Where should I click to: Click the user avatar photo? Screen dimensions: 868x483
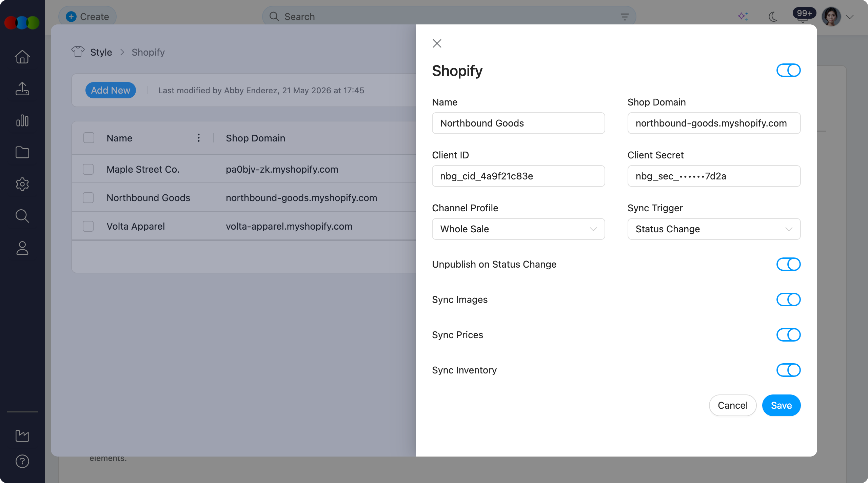(831, 17)
